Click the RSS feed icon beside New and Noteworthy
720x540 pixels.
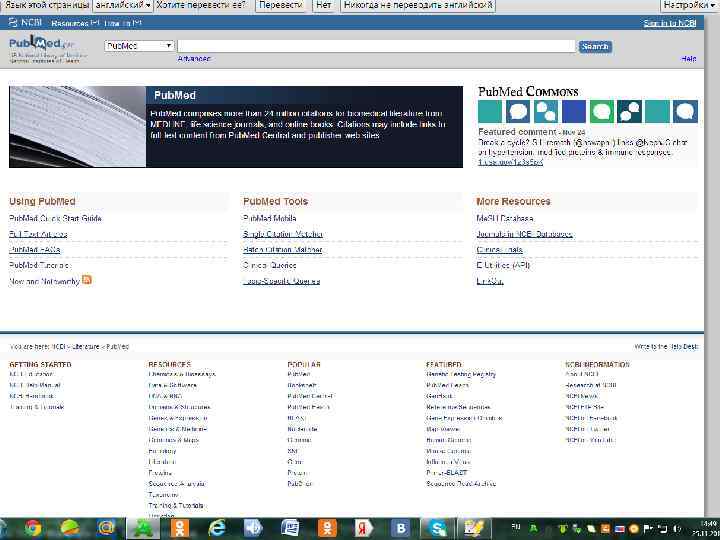[87, 280]
